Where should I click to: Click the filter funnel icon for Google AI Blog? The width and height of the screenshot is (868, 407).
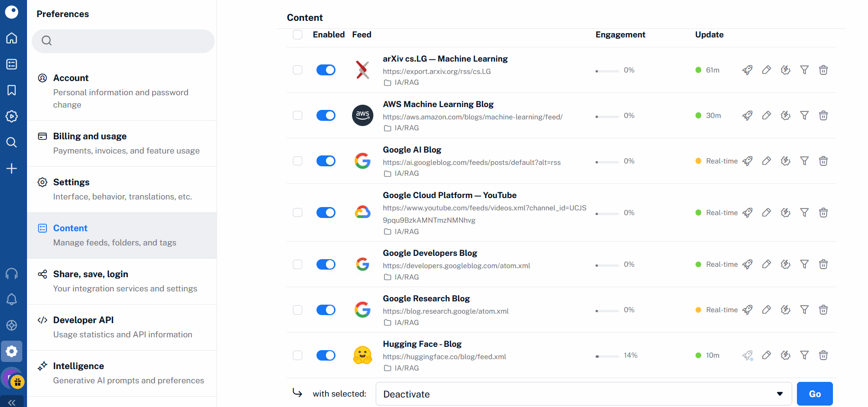pyautogui.click(x=804, y=161)
